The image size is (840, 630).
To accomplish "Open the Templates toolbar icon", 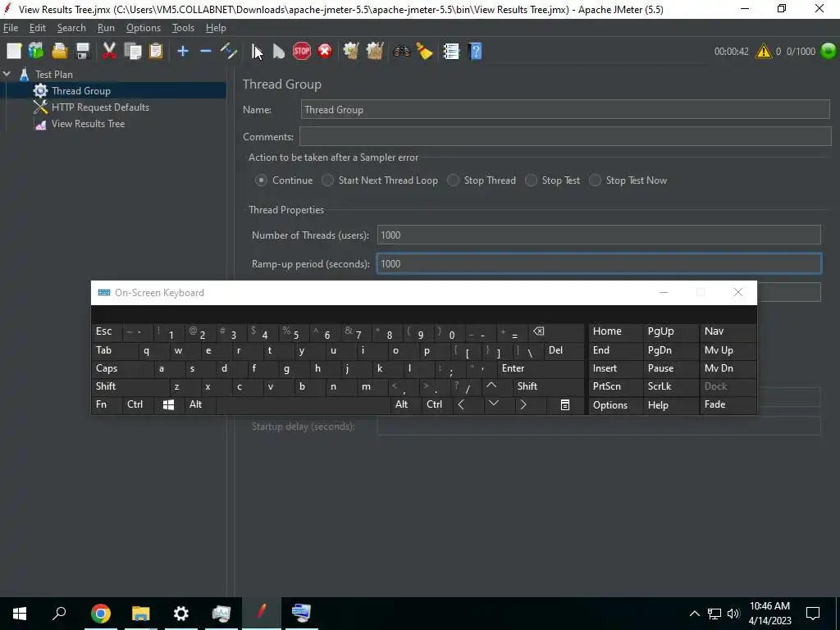I will point(36,52).
